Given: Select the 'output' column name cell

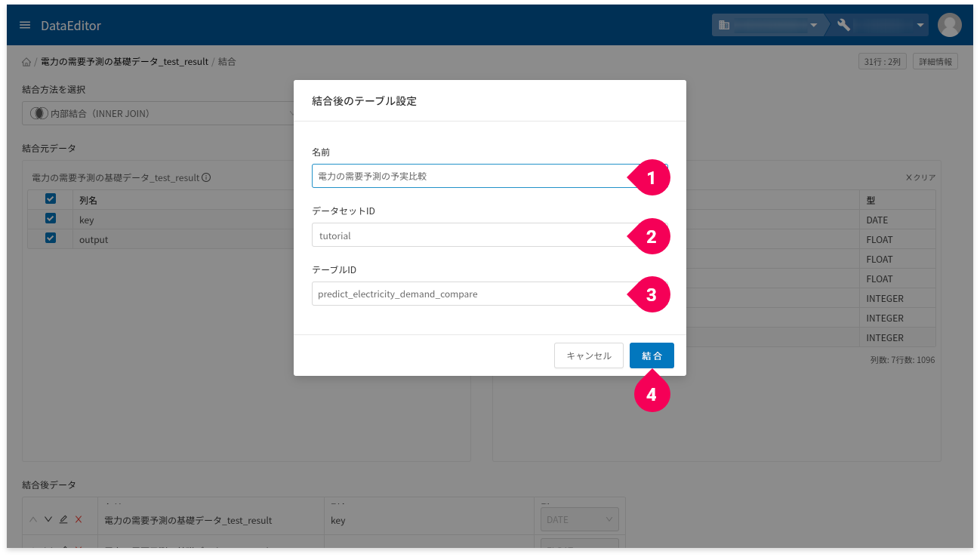Looking at the screenshot, I should [94, 239].
